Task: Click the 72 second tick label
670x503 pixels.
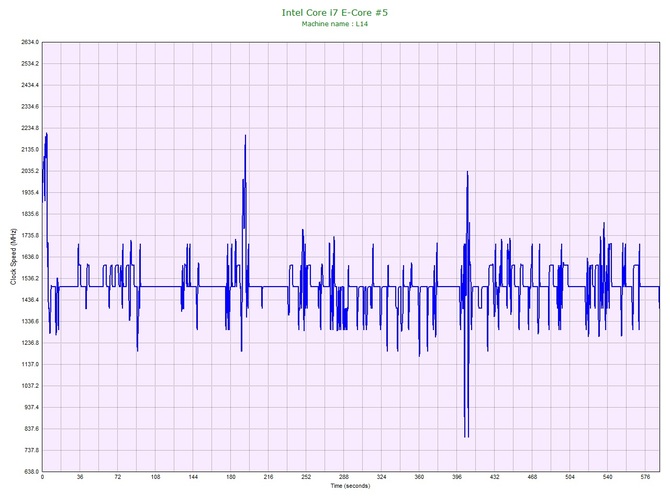Action: point(117,478)
